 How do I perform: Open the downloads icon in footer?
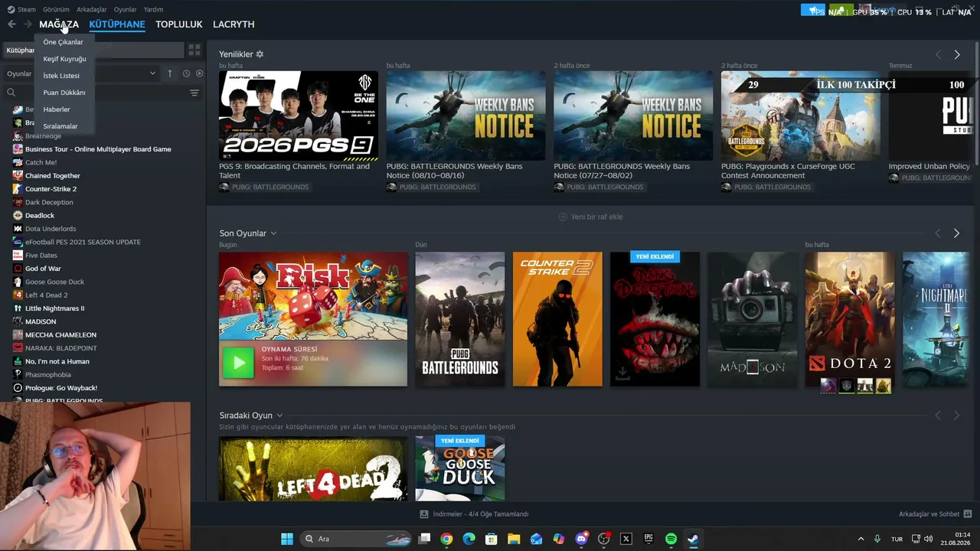[x=425, y=514]
